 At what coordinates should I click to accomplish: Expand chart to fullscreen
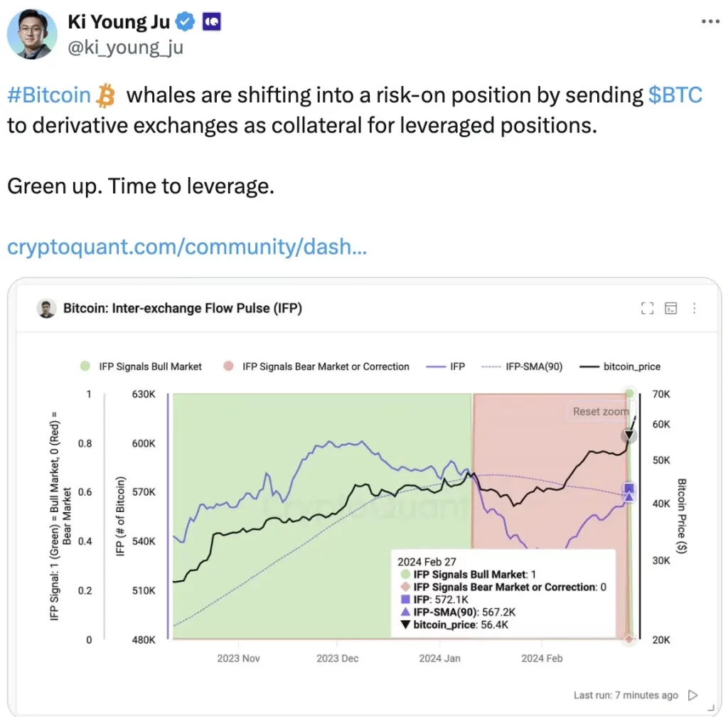click(x=647, y=308)
